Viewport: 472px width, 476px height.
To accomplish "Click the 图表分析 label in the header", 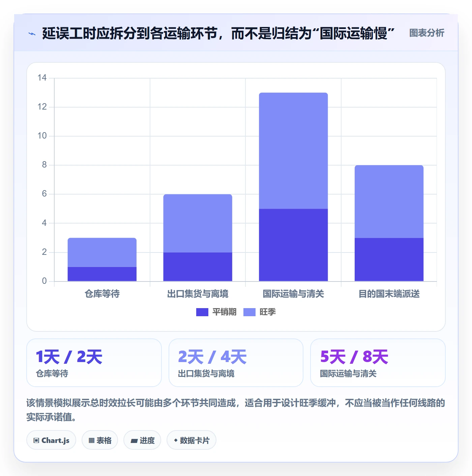I will 426,33.
